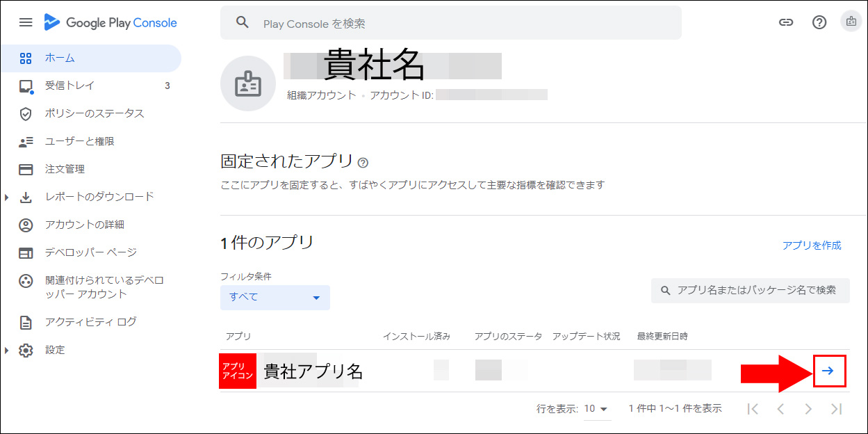Image resolution: width=868 pixels, height=434 pixels.
Task: Focus the app name or package search field
Action: [x=751, y=291]
